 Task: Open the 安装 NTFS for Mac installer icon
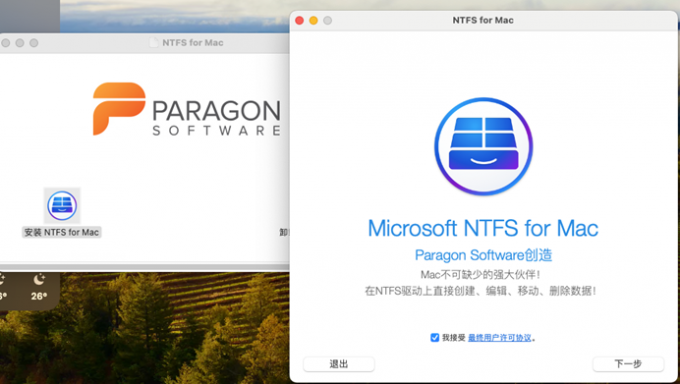coord(62,206)
